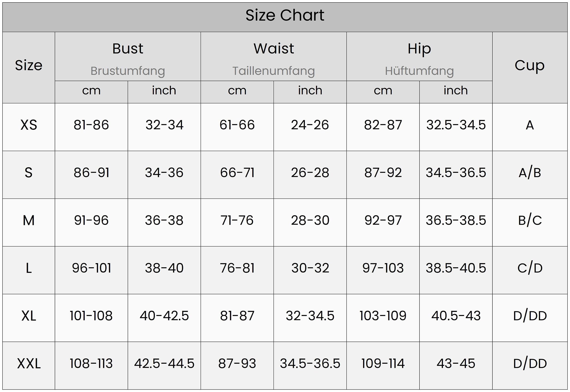Select hip cm value 97-103
570x392 pixels.
click(x=383, y=268)
